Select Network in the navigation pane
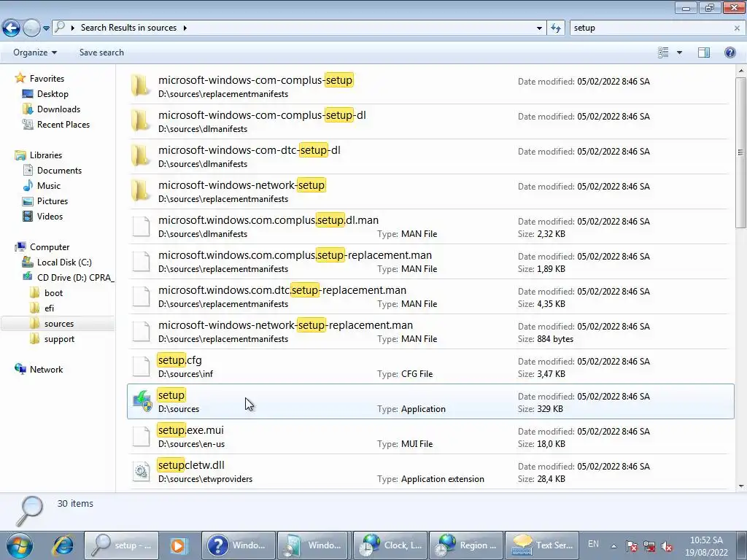 coord(46,370)
